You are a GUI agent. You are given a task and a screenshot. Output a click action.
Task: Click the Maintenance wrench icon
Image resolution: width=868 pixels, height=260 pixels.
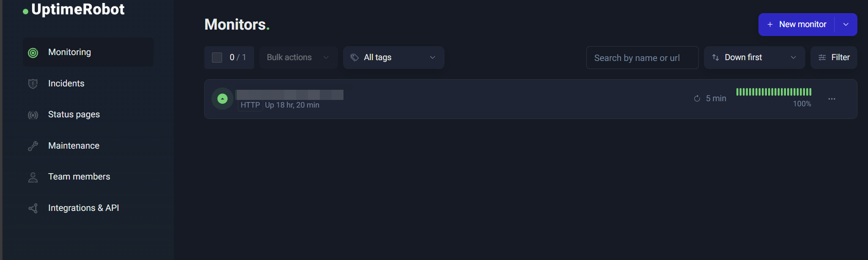tap(33, 146)
